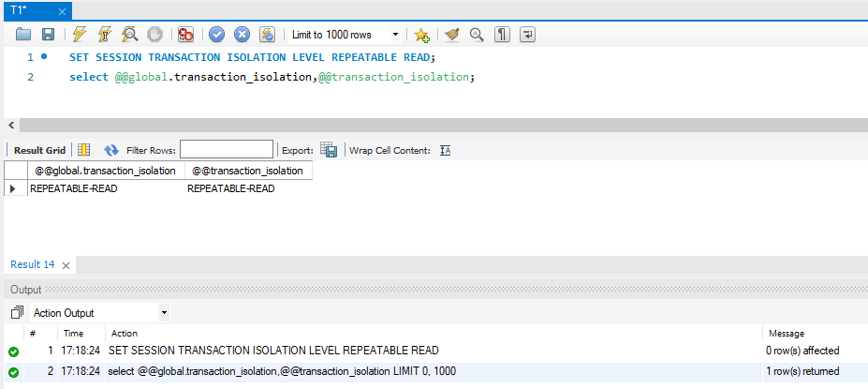
Task: Save snippet using star plus icon
Action: pos(421,35)
